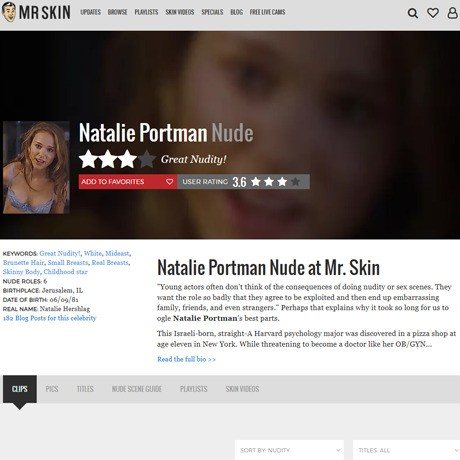Viewport: 460px width, 460px height.
Task: Expand the Titles: All dropdown
Action: [x=406, y=450]
